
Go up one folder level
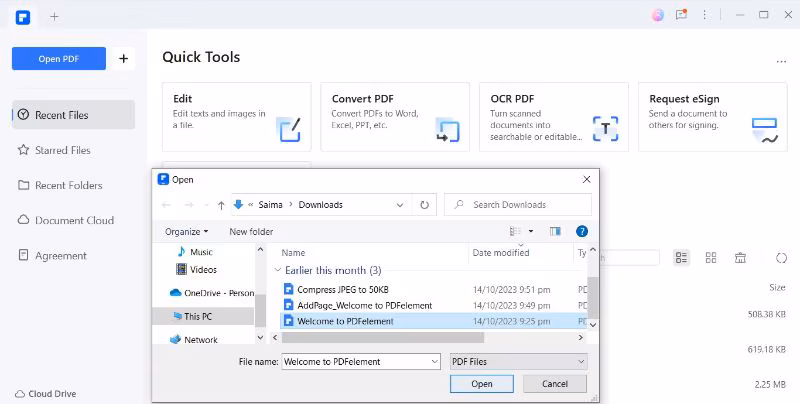tap(221, 205)
